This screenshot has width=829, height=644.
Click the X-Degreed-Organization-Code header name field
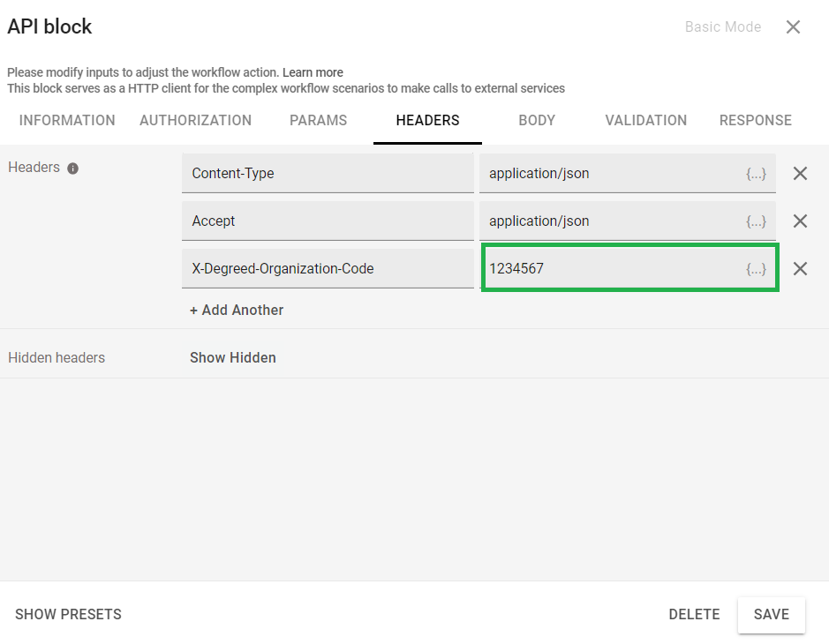pos(328,269)
